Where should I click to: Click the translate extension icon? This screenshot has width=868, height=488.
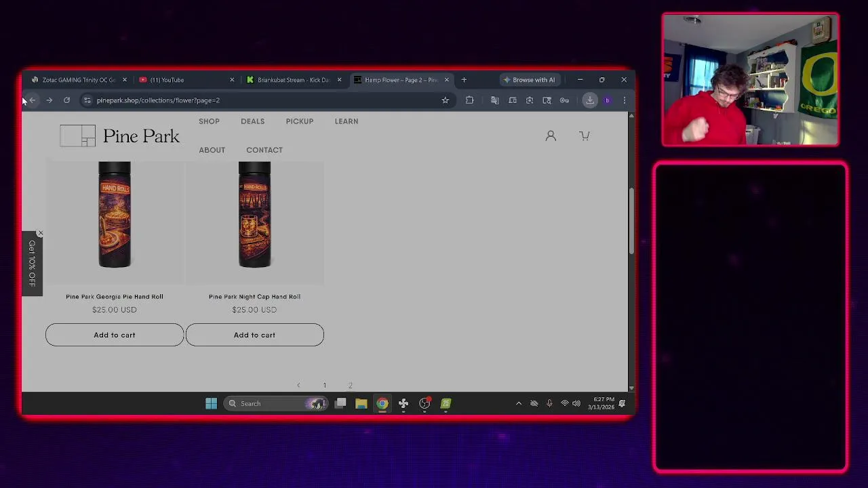click(495, 100)
